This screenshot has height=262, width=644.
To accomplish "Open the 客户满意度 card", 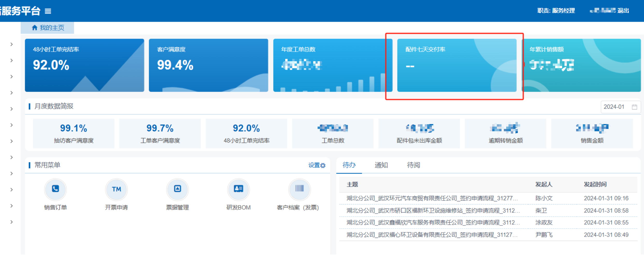I will tap(209, 65).
